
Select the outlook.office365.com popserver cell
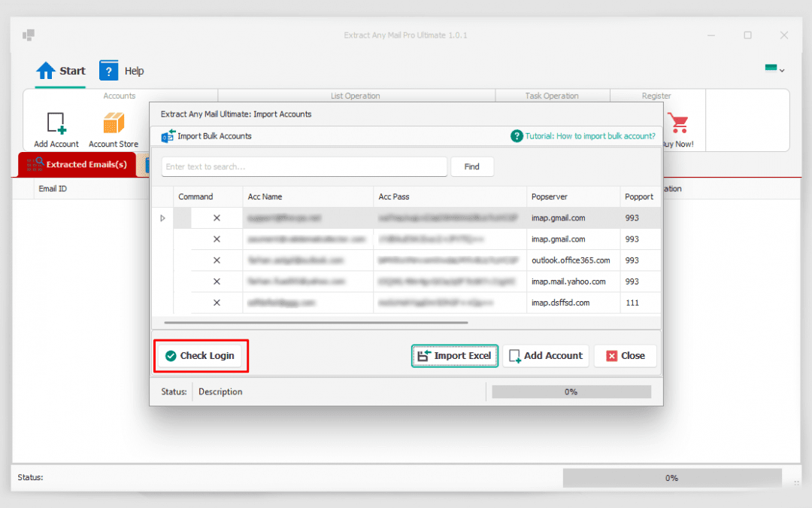tap(573, 260)
